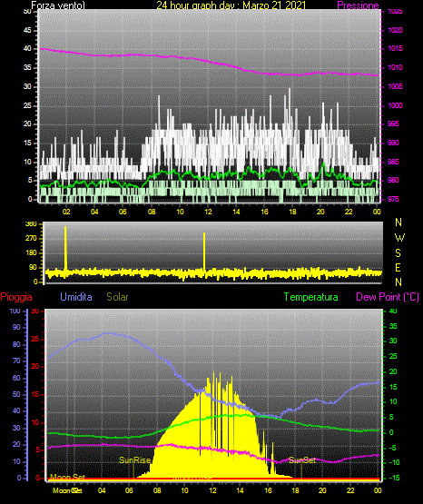Click the Pressione legend label
The width and height of the screenshot is (423, 504).
click(x=358, y=5)
